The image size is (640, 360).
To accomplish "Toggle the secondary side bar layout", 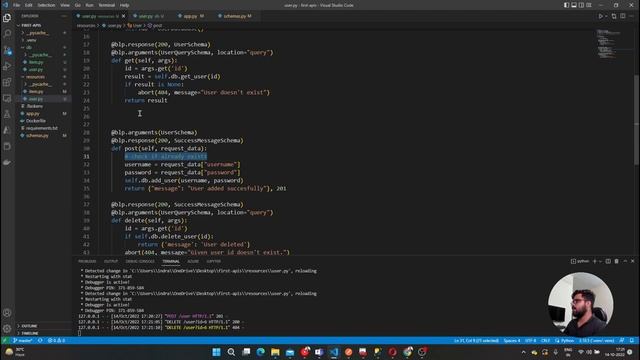I will point(581,5).
